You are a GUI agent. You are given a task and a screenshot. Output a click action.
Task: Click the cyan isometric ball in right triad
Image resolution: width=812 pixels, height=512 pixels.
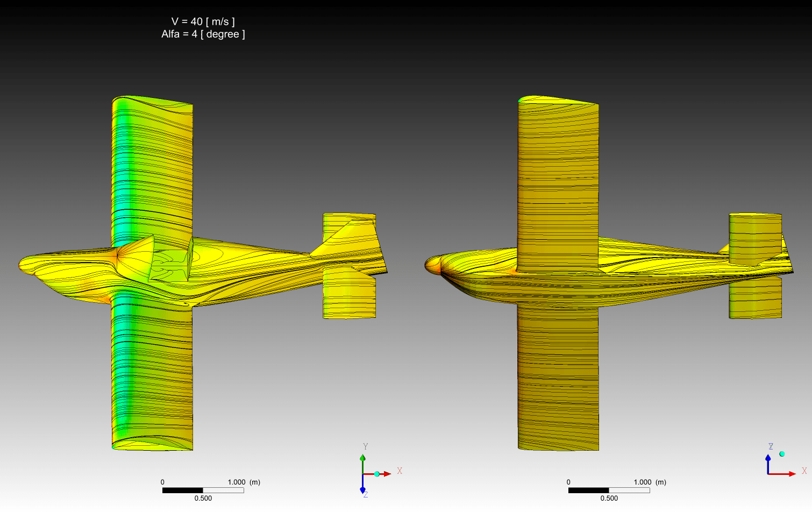[782, 454]
